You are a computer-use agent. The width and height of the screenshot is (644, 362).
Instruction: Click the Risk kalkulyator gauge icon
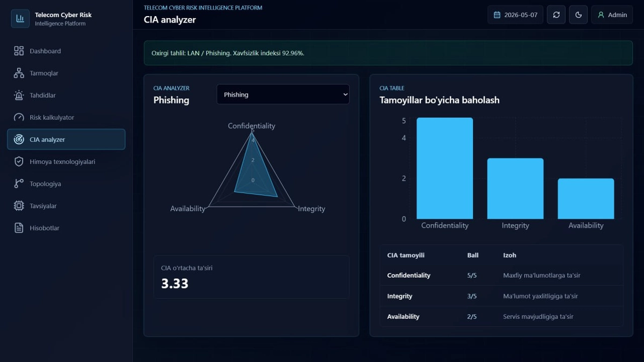click(19, 117)
